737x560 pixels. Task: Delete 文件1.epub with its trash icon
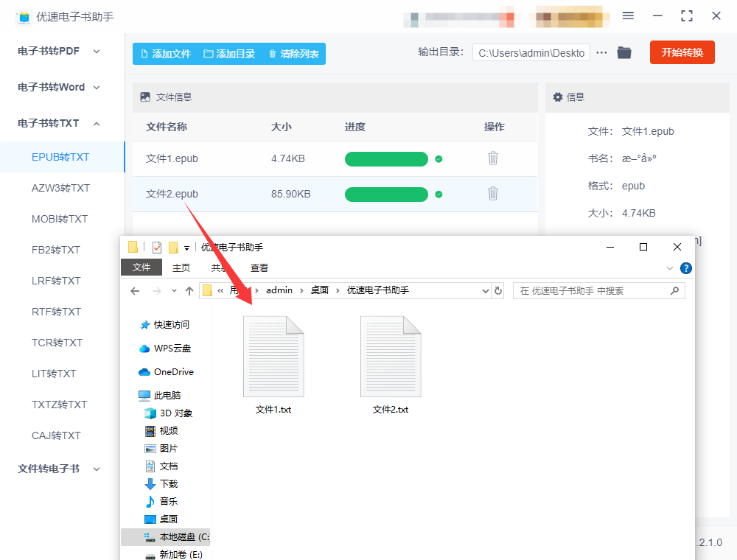[x=492, y=158]
